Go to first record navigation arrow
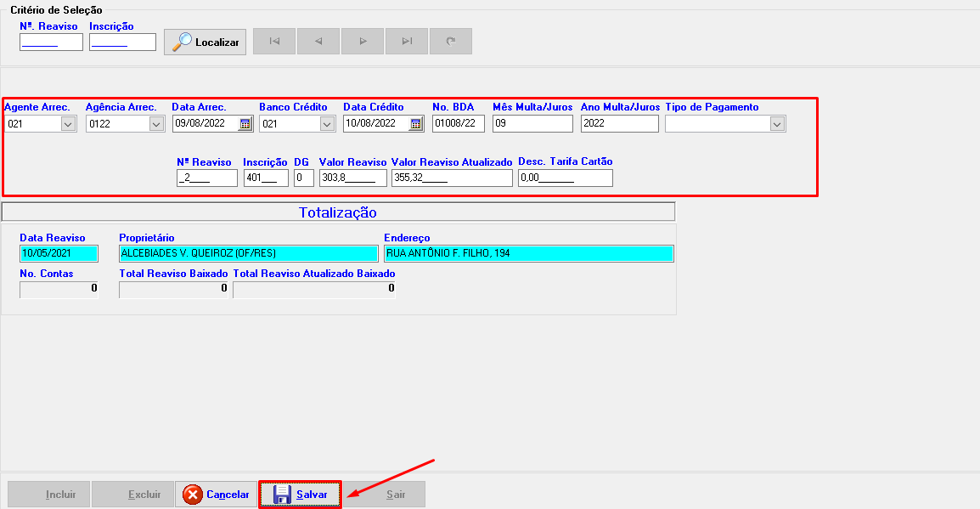 pyautogui.click(x=274, y=41)
